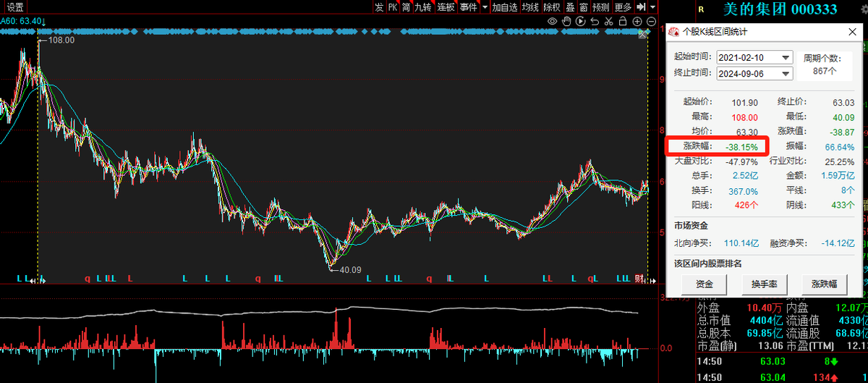
Task: Toggle the chart lock icon
Action: point(623,21)
